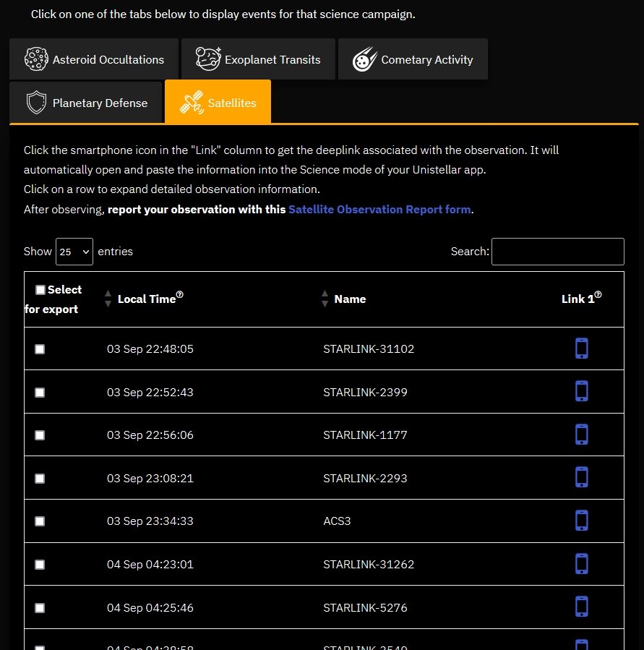Click the help icon beside Link 1 header
Screen dimensions: 644x650
tap(598, 296)
